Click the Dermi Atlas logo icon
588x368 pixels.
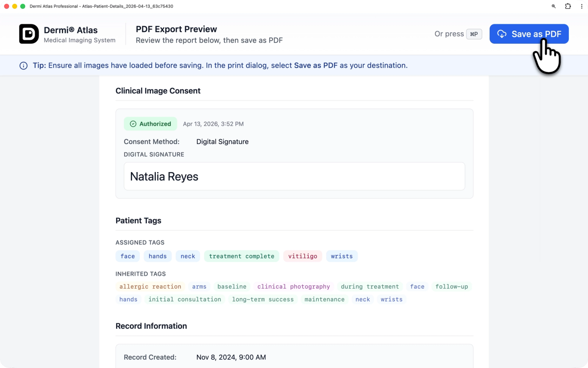29,34
